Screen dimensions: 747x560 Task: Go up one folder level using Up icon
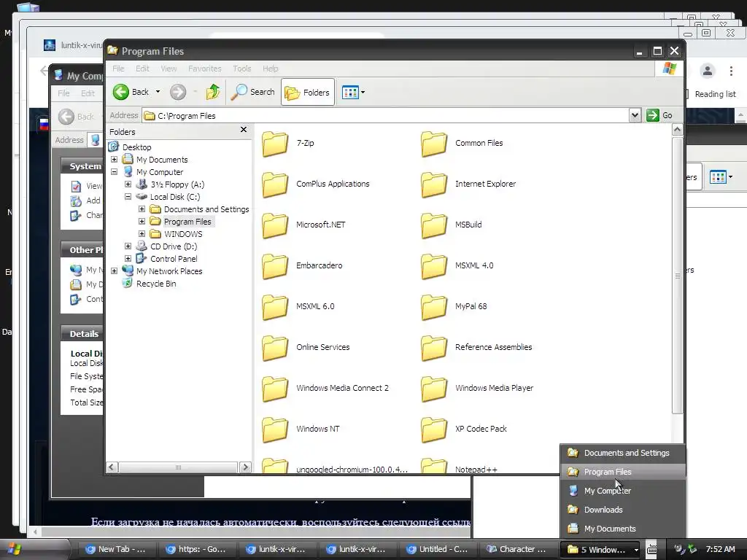pyautogui.click(x=212, y=92)
